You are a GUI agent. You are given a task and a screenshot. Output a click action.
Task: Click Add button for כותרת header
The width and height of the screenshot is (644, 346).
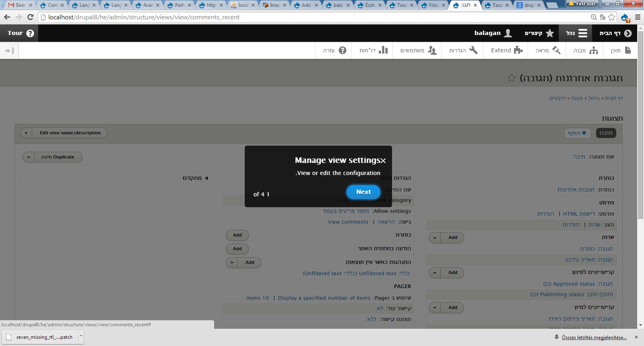(x=237, y=235)
